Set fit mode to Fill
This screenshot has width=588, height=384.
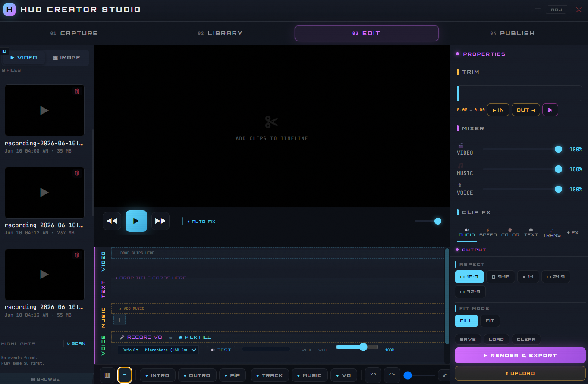[x=466, y=321]
